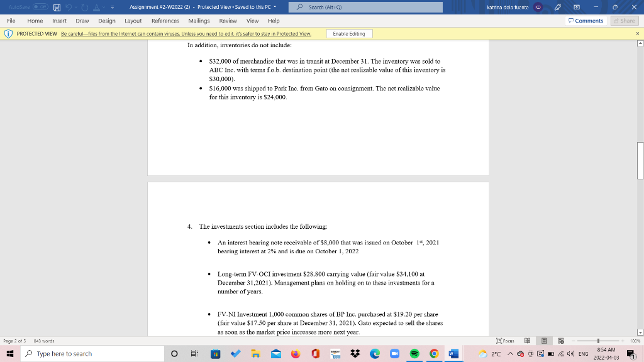The image size is (644, 362).
Task: Click the Undo icon
Action: pyautogui.click(x=69, y=7)
